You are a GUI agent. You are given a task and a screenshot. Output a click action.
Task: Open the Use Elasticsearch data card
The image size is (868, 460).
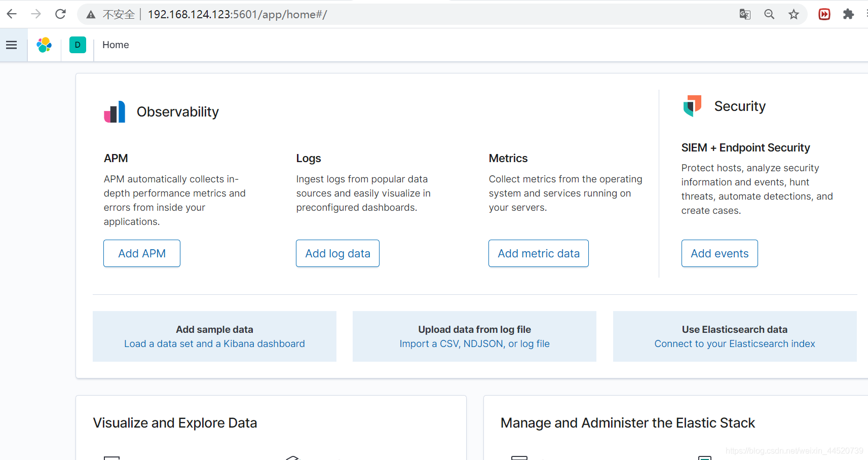pos(735,336)
